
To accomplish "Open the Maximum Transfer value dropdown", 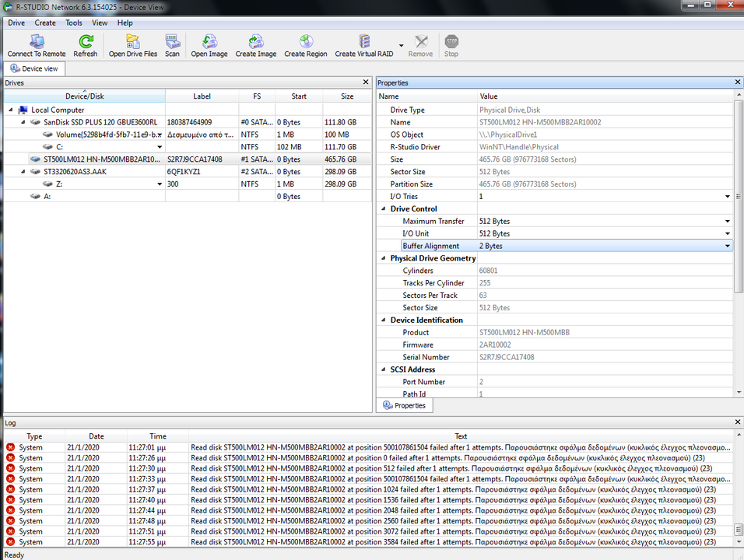I will click(x=728, y=221).
